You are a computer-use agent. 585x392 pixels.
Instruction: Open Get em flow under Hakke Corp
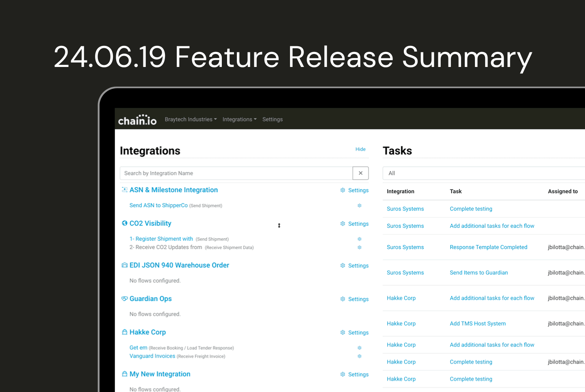pyautogui.click(x=138, y=348)
